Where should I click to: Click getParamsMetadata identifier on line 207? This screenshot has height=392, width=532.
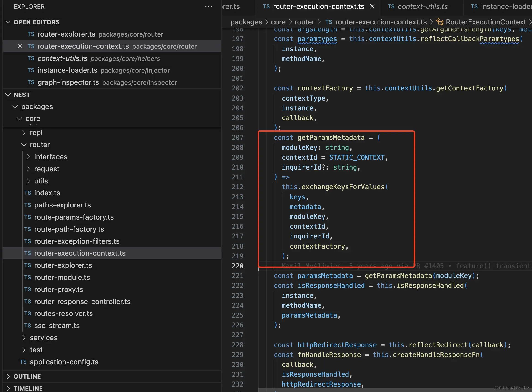(x=331, y=138)
